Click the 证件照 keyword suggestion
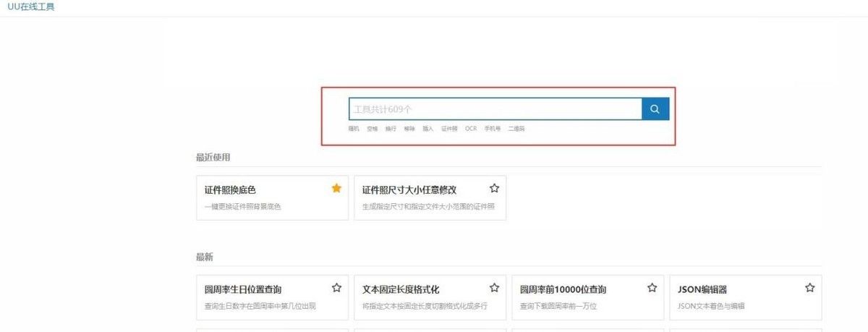This screenshot has height=332, width=868. 449,129
